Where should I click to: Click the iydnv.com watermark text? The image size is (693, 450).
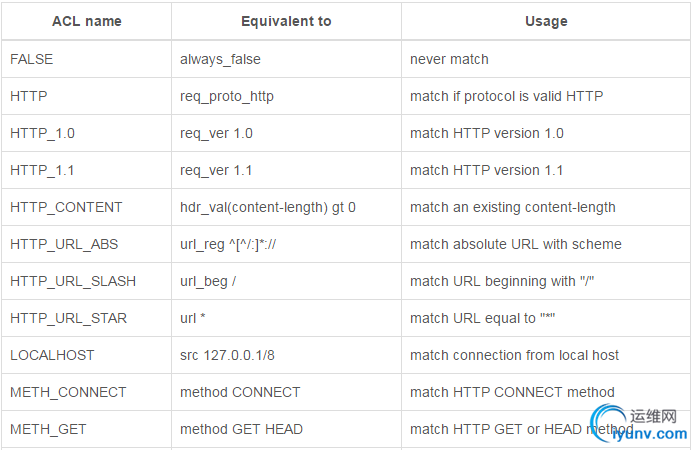pyautogui.click(x=655, y=435)
